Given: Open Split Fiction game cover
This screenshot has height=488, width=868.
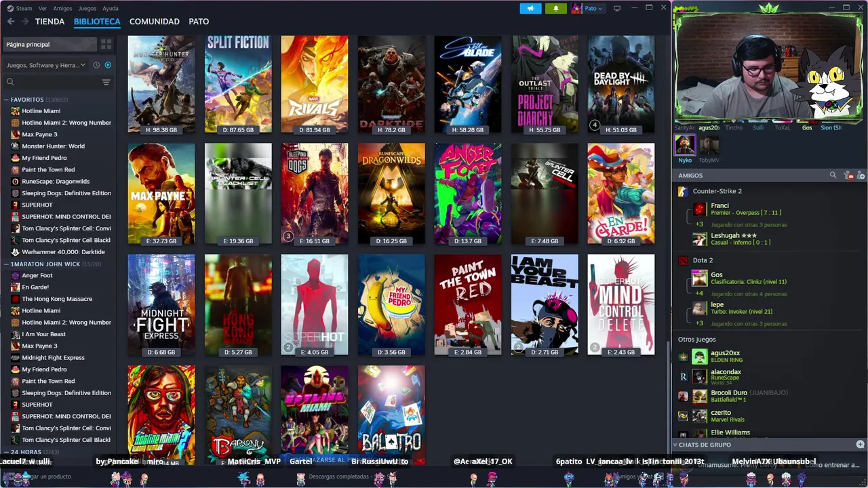Looking at the screenshot, I should point(238,84).
